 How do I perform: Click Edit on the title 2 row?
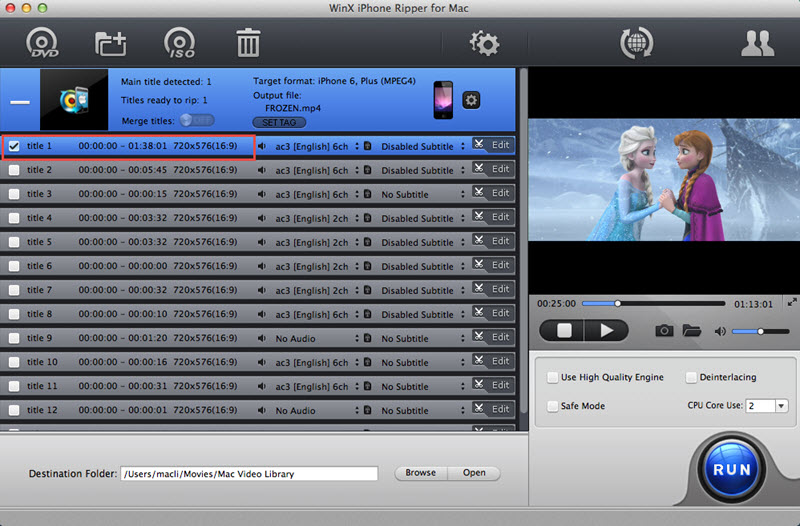[x=501, y=169]
